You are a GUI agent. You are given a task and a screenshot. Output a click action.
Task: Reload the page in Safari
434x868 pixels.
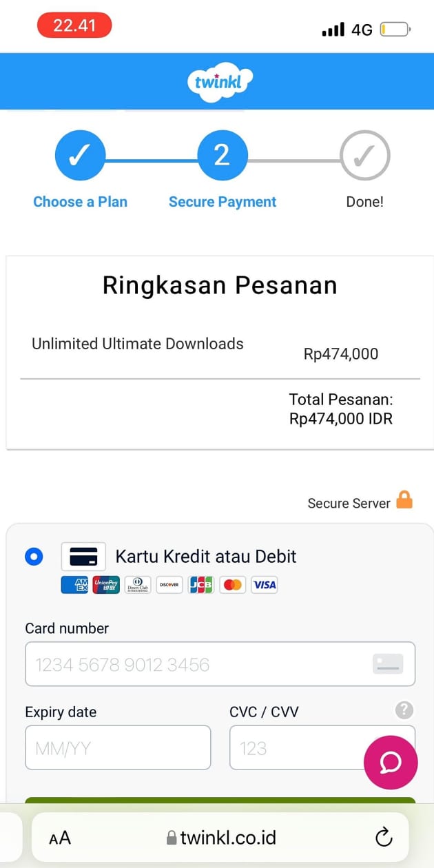coord(384,837)
